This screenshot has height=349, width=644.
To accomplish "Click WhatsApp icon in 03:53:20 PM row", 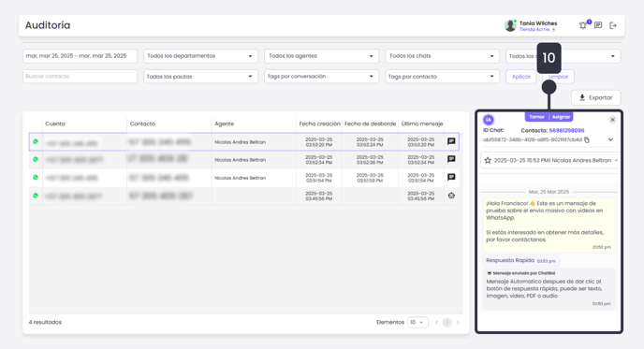I will tap(36, 141).
